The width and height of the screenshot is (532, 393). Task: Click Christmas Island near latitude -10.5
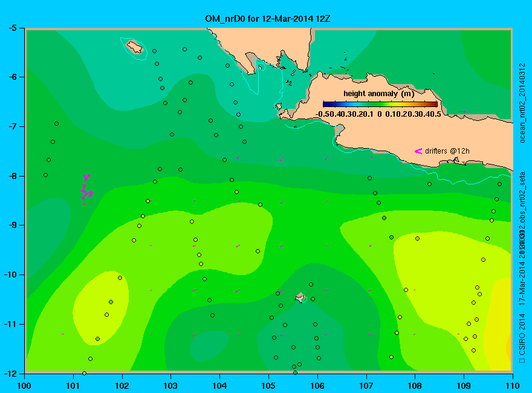[300, 298]
